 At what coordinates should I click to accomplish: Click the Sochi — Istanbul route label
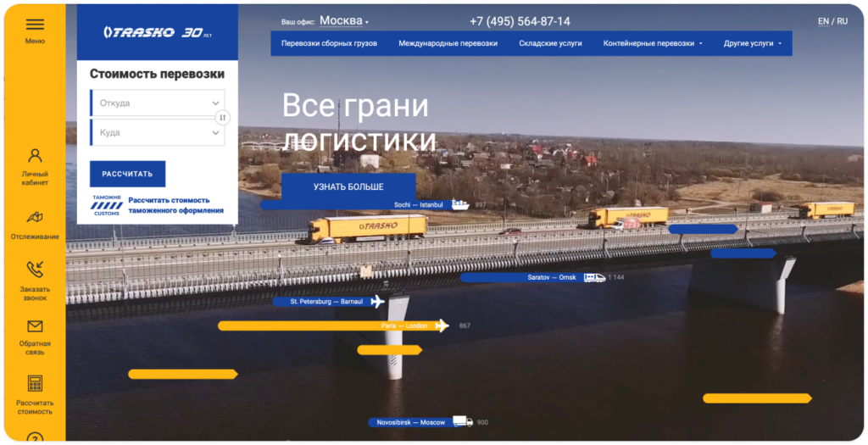click(x=419, y=205)
